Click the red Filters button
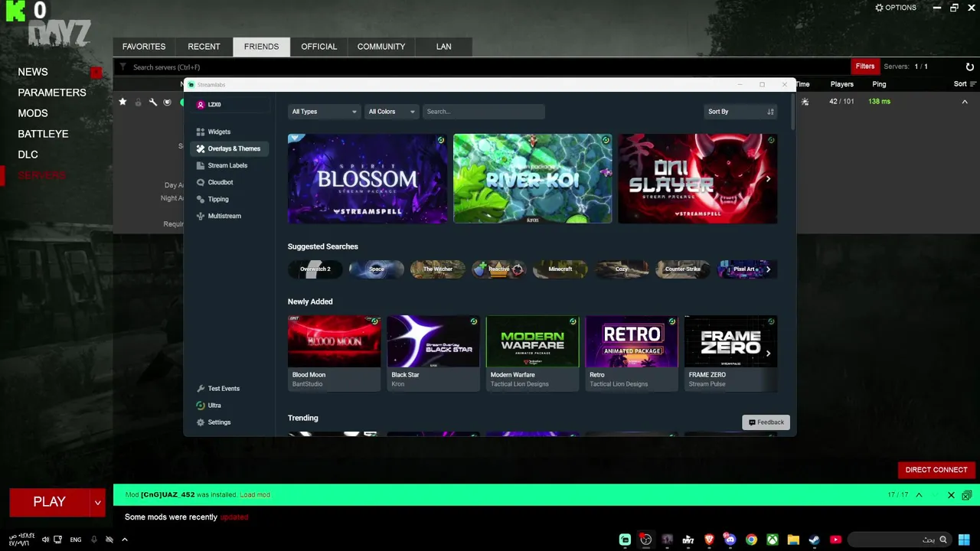 pos(865,67)
